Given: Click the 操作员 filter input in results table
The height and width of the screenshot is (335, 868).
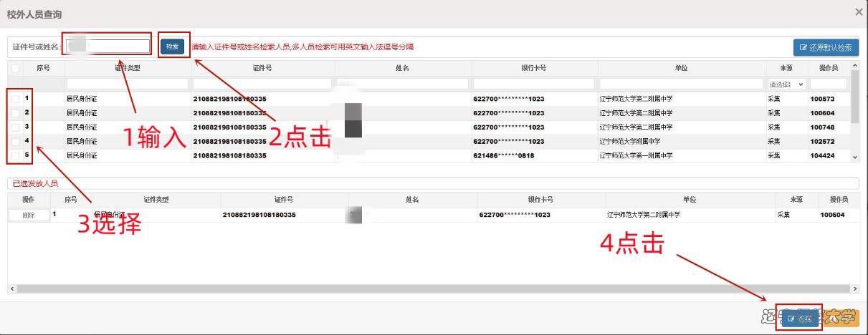Looking at the screenshot, I should (828, 84).
